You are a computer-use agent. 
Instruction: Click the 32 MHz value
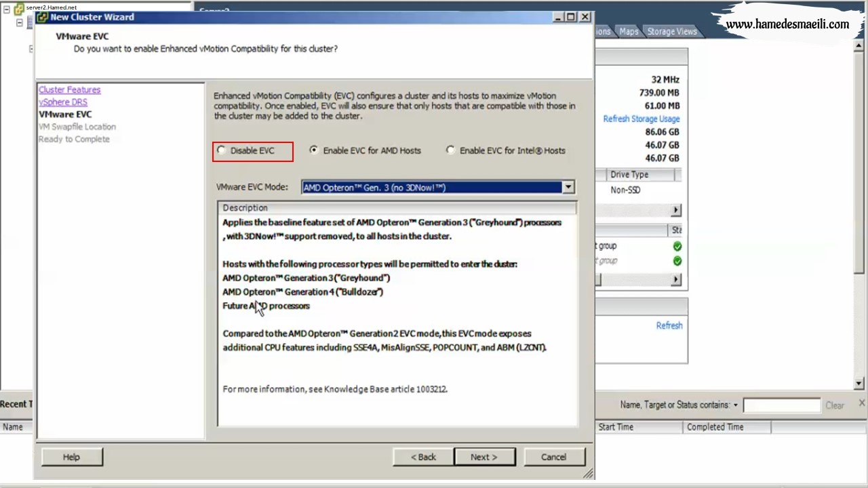[665, 80]
